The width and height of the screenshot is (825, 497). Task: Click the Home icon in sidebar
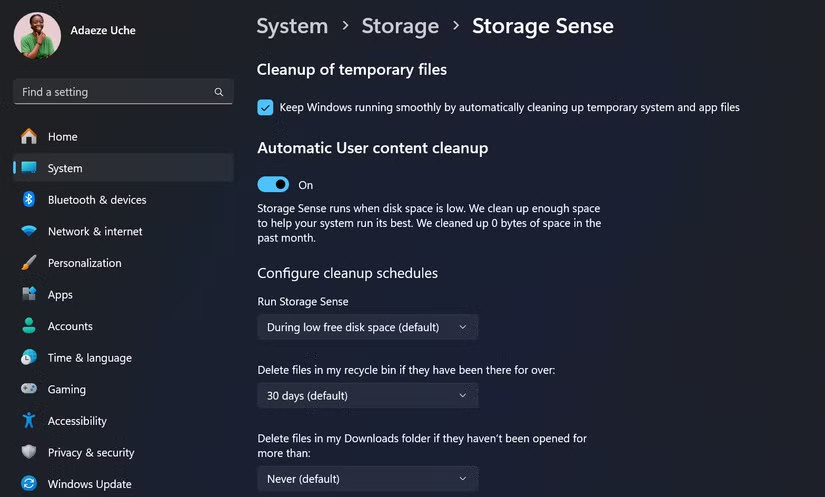(x=29, y=136)
